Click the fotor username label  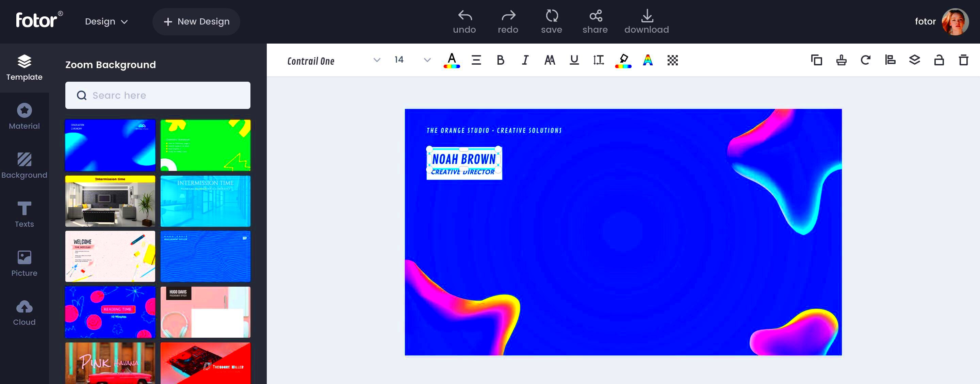click(x=925, y=22)
